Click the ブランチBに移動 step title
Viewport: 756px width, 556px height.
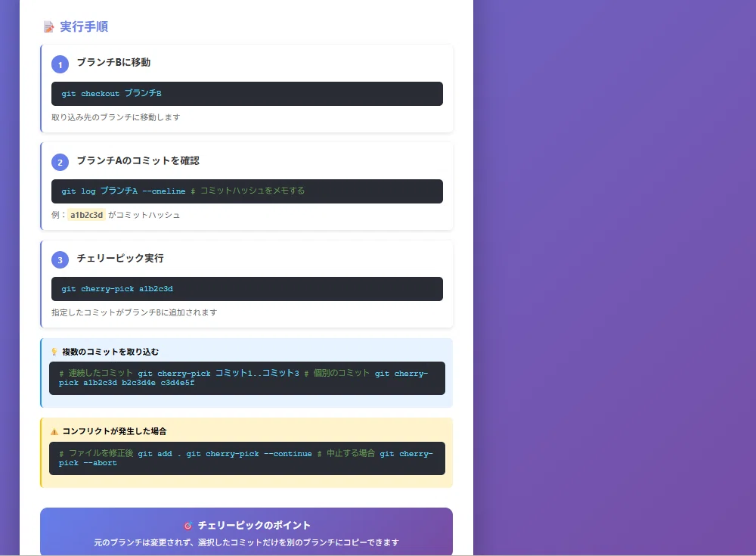[x=114, y=62]
